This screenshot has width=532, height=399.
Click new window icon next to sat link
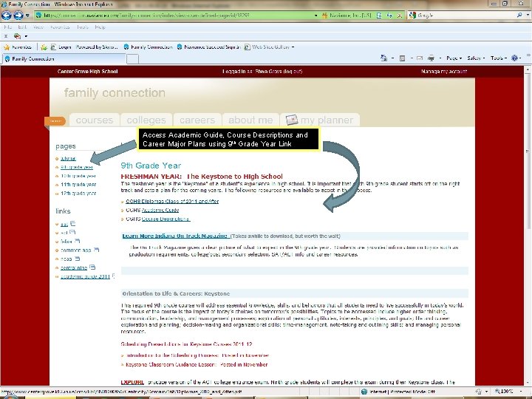click(x=72, y=224)
